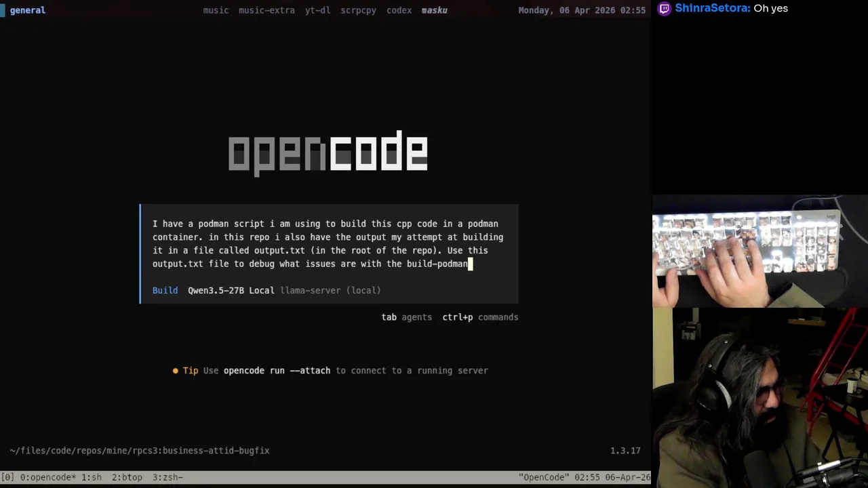
Task: Click the streamer webcam feed
Action: point(759,398)
